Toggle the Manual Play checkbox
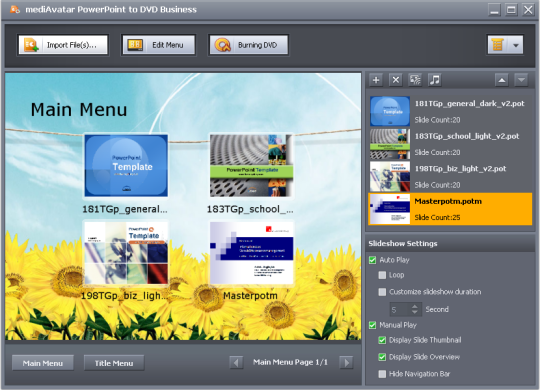 (373, 325)
